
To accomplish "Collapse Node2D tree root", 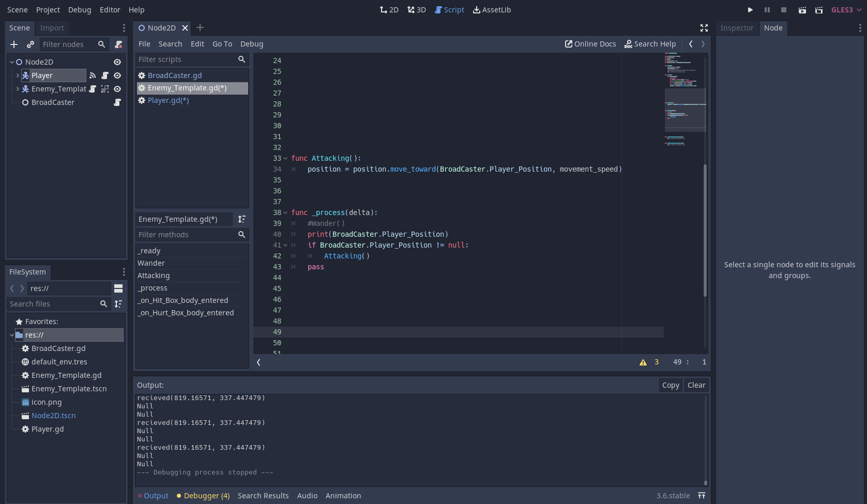I will 11,62.
